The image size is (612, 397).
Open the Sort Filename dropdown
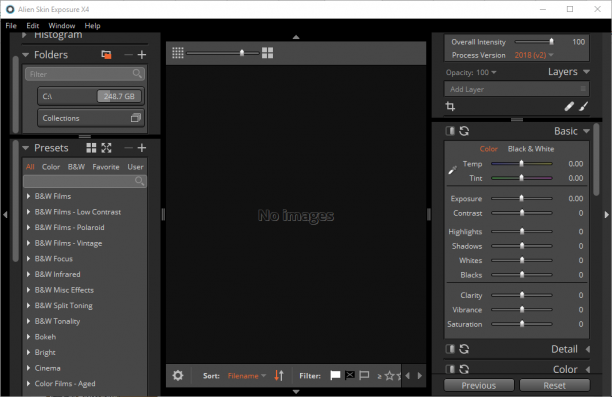tap(246, 376)
